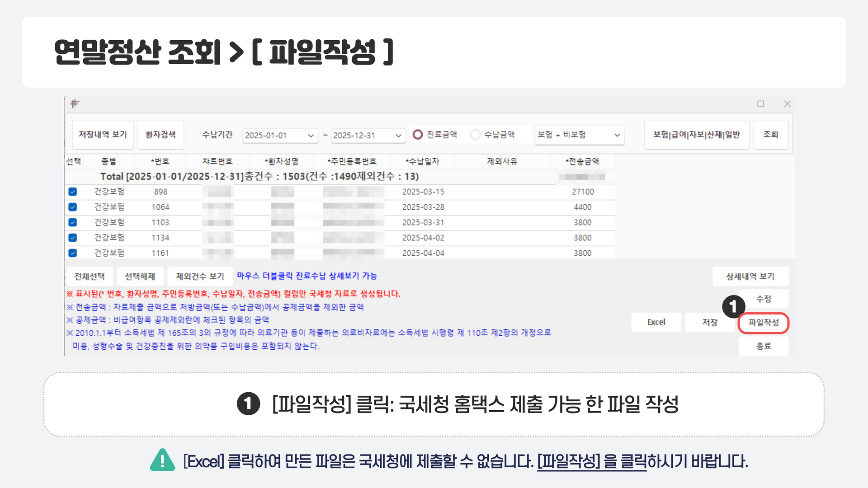Expand the 보험 + 비보험 dropdown
The image size is (868, 488).
(617, 135)
